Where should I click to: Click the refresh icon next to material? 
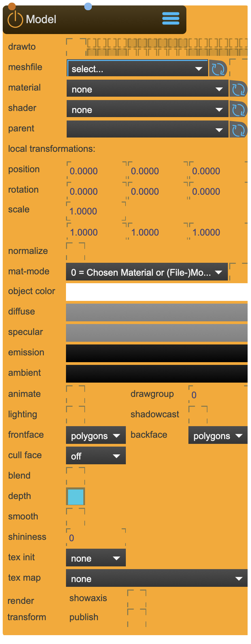pos(238,90)
